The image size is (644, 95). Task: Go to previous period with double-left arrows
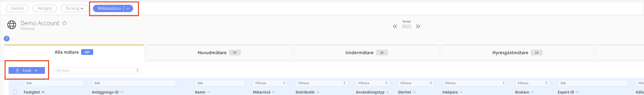pyautogui.click(x=395, y=26)
